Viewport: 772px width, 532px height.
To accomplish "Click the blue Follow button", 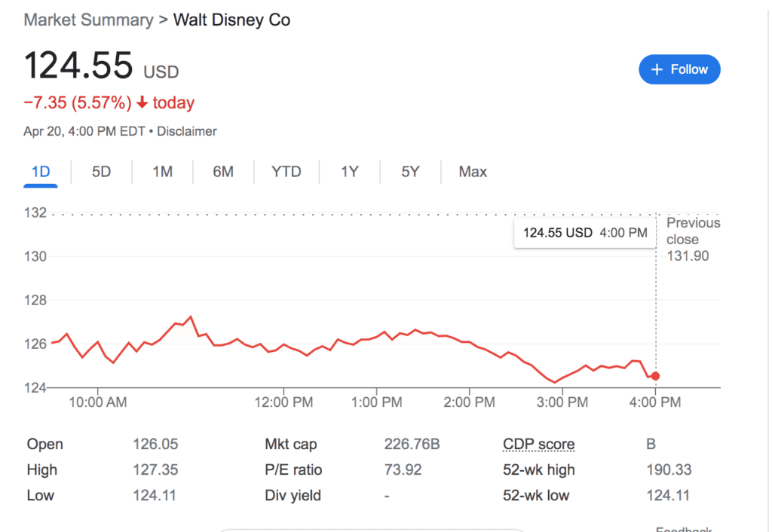I will 679,69.
